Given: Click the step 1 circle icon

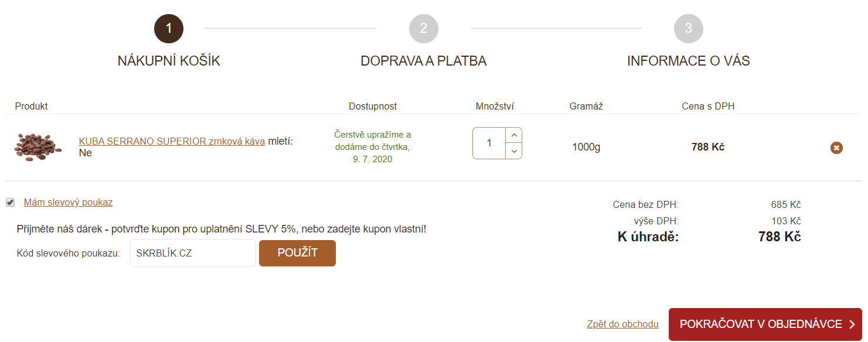Looking at the screenshot, I should [169, 29].
